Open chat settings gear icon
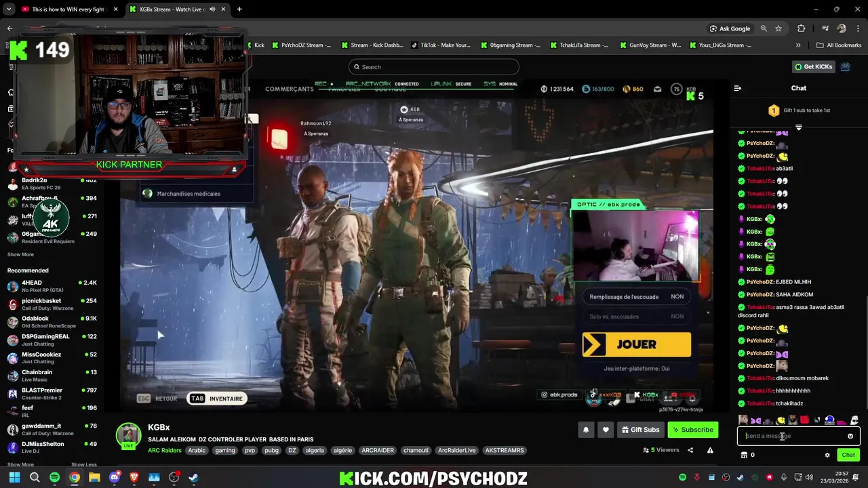 (x=827, y=455)
